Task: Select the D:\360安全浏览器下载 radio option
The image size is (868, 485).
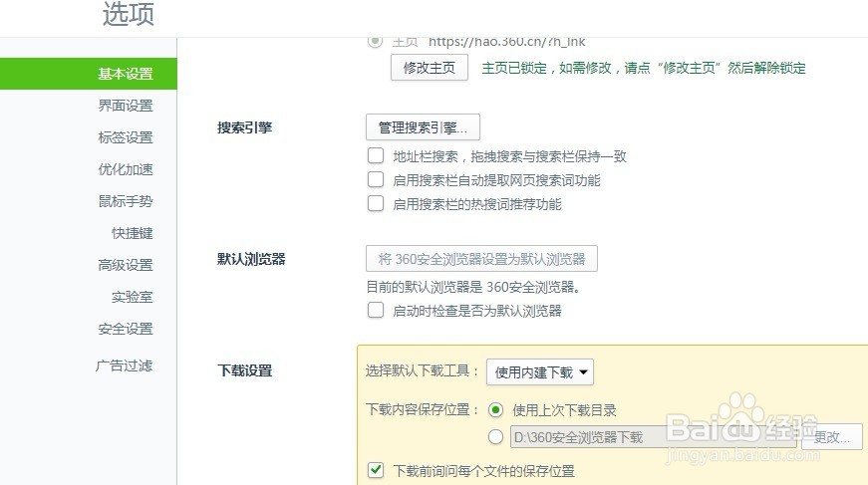Action: coord(495,437)
